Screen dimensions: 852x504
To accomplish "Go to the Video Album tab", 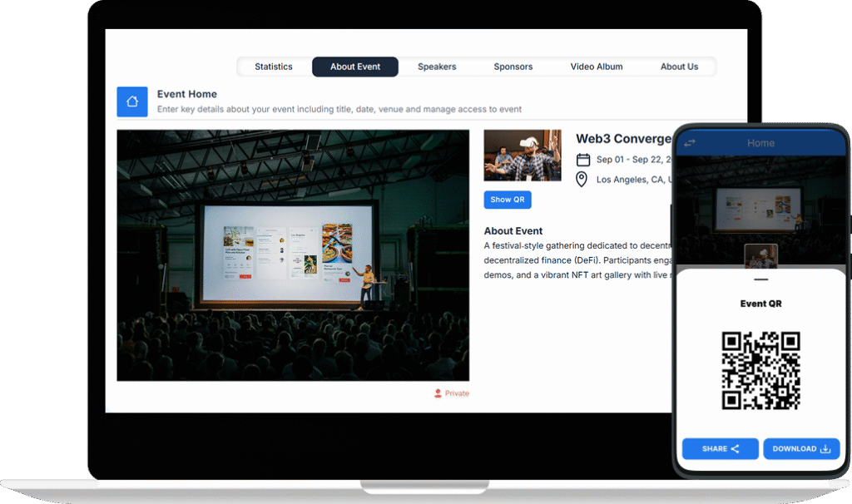I will point(597,67).
